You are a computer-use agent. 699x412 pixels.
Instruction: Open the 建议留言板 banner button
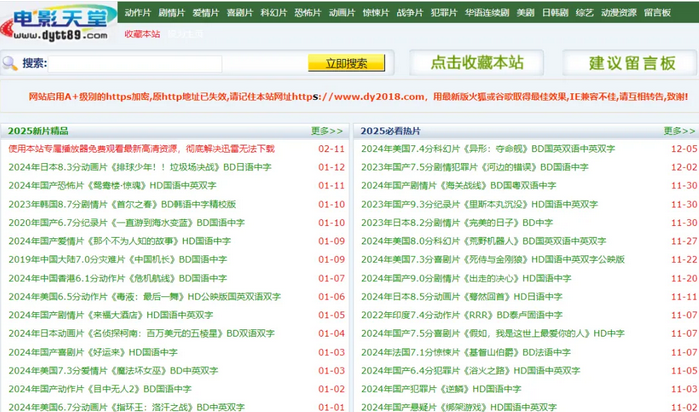tap(632, 63)
